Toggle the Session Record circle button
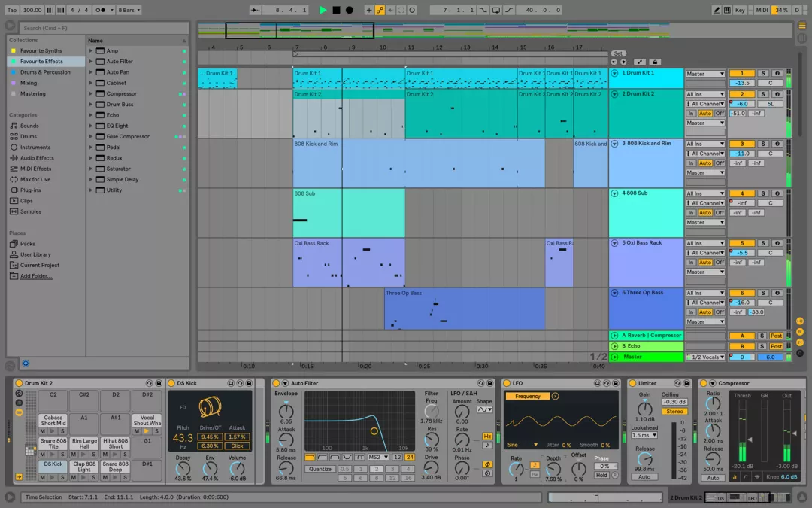Viewport: 812px width, 508px height. (x=412, y=10)
